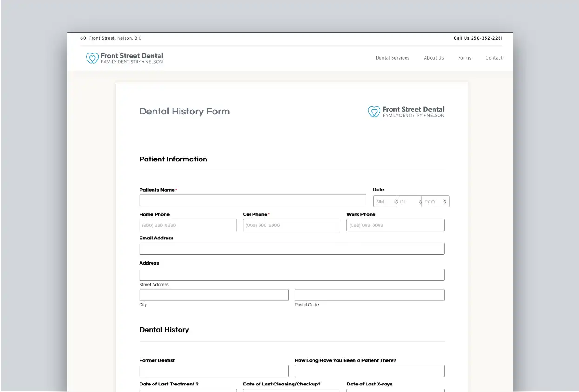
Task: Click the Front Street Dental header logo
Action: [x=125, y=58]
